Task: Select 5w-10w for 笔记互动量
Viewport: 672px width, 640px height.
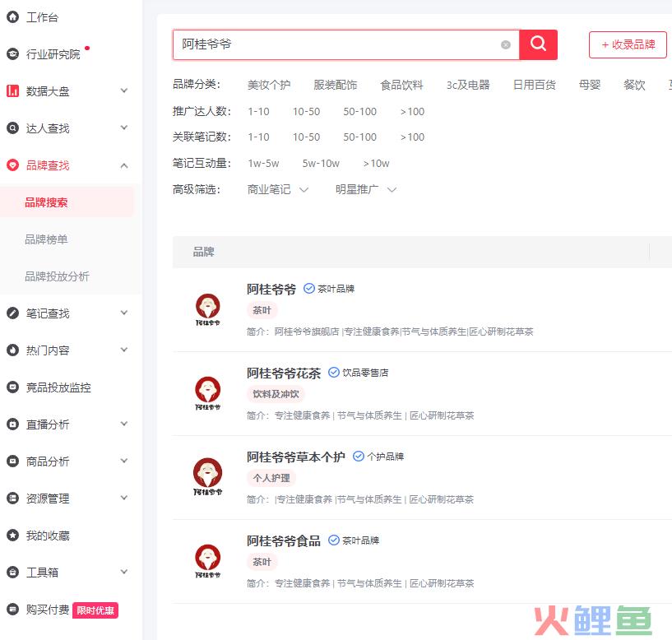Action: (x=321, y=164)
